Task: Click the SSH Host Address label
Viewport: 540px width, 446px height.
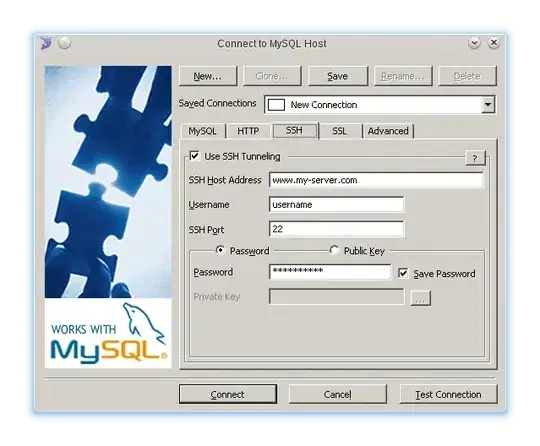Action: 225,180
